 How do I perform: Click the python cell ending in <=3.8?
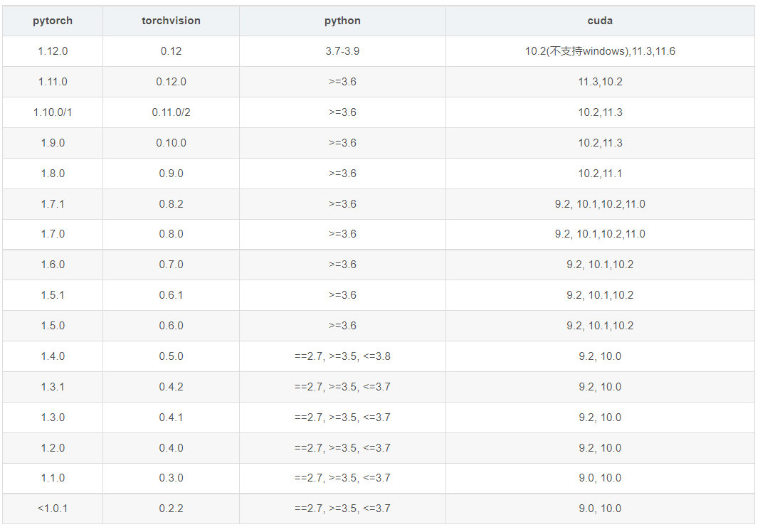tap(342, 356)
